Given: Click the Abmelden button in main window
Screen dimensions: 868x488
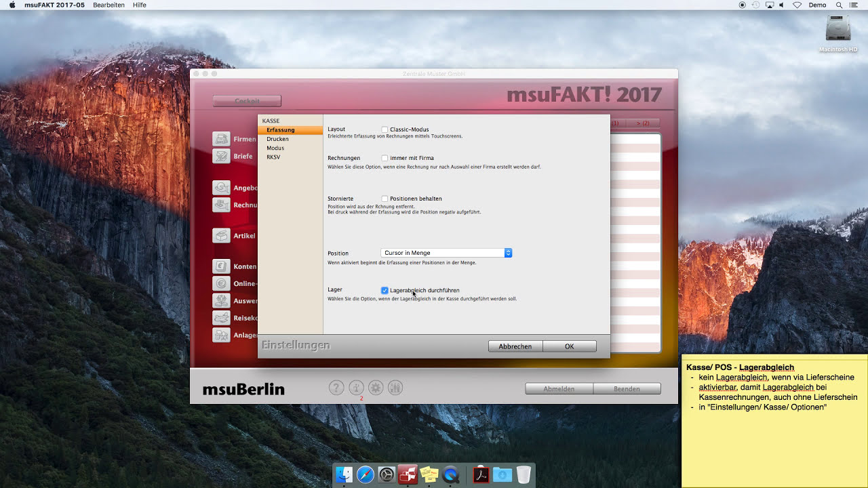Looking at the screenshot, I should coord(559,389).
